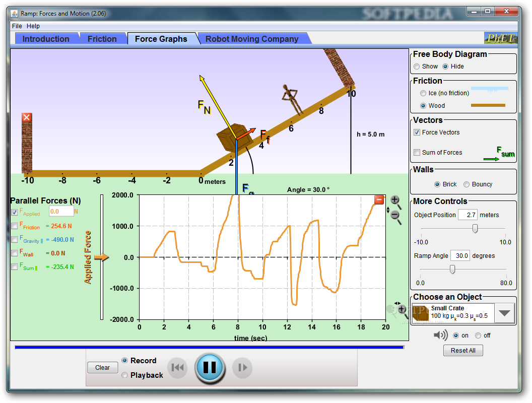Select Record mode

coord(124,360)
